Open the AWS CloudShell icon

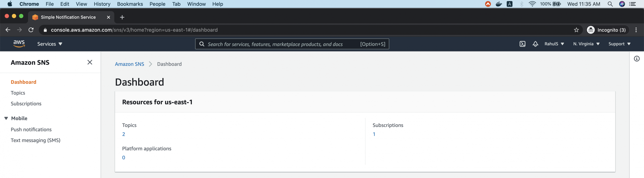point(522,44)
